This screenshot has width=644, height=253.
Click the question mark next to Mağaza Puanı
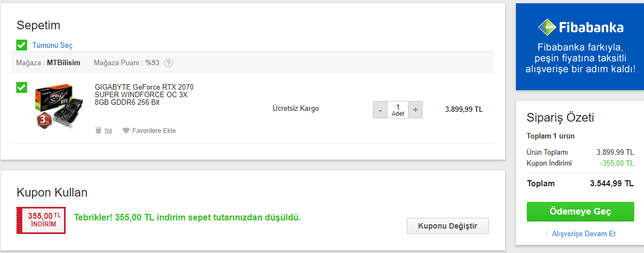(168, 62)
